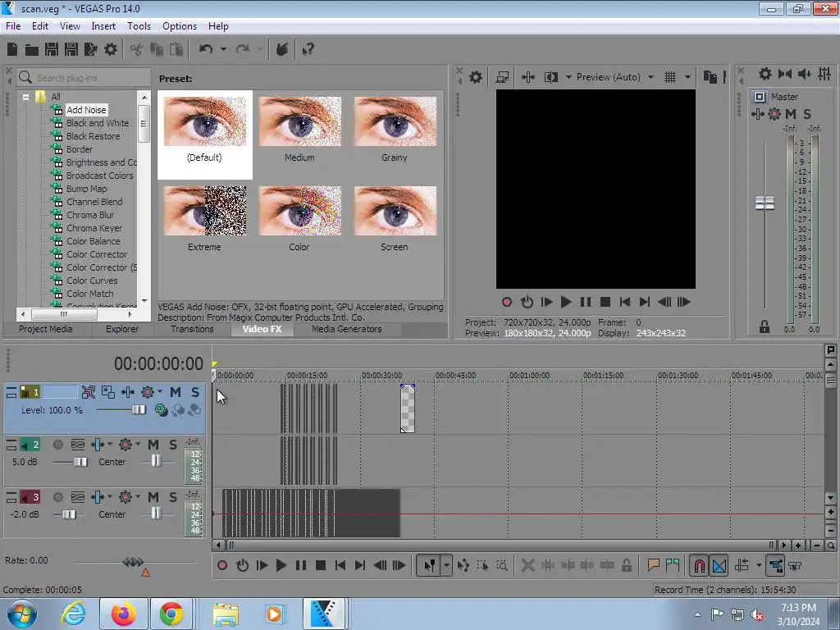Create a new project with the toolbar icon
840x630 pixels.
(x=12, y=50)
